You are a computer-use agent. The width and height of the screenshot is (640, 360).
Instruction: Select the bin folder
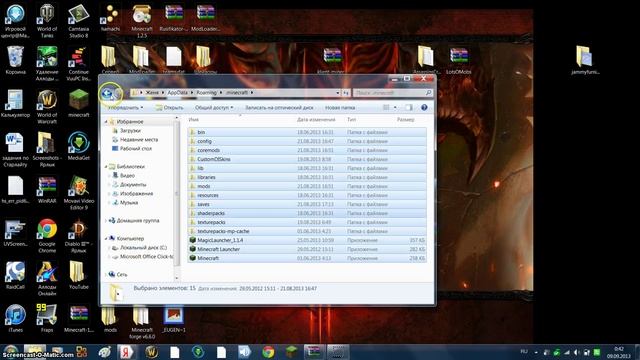click(x=307, y=132)
